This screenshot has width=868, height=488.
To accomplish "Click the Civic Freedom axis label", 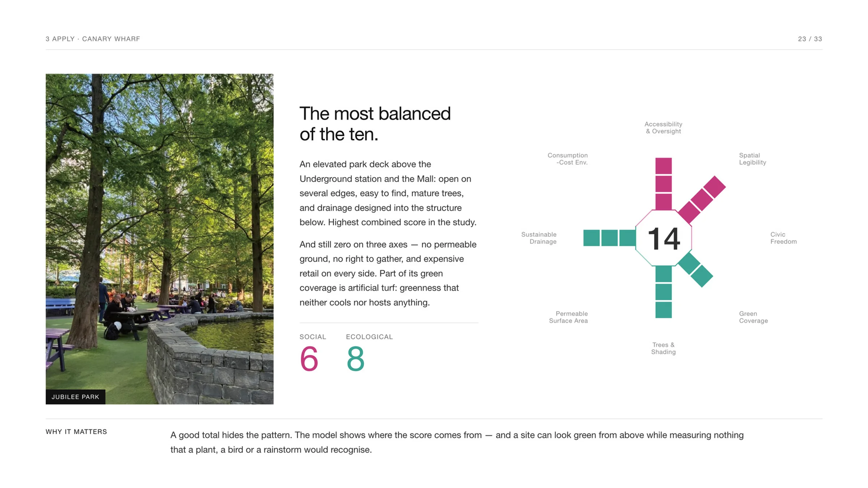I will [783, 238].
